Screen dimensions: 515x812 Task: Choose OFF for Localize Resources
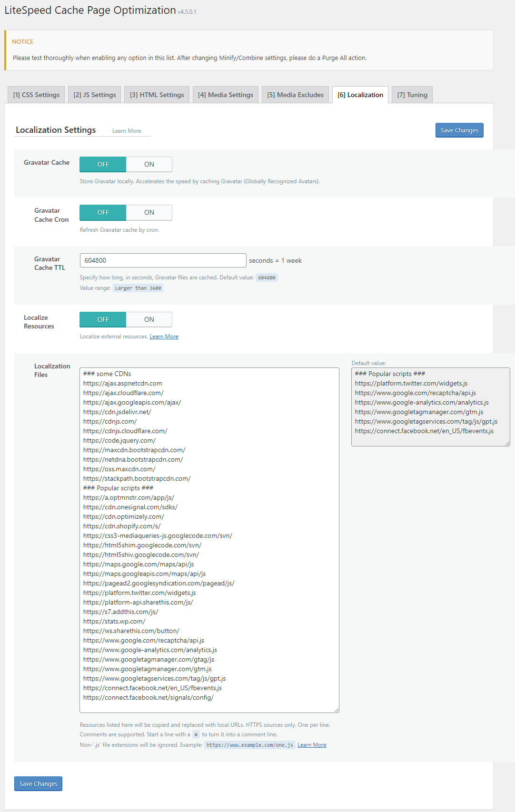pos(103,319)
